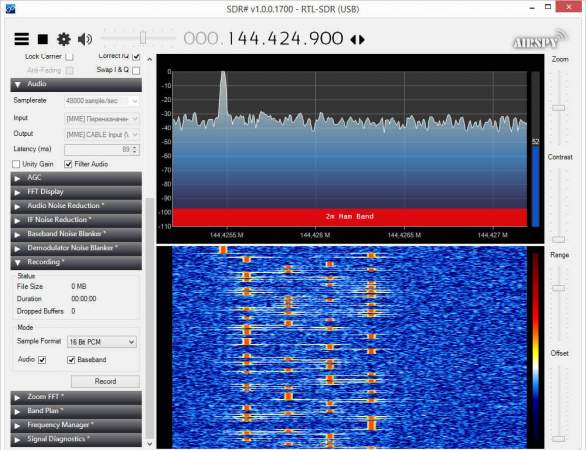Viewport: 586px width, 450px height.
Task: Expand the Band Plan panel
Action: [x=76, y=411]
